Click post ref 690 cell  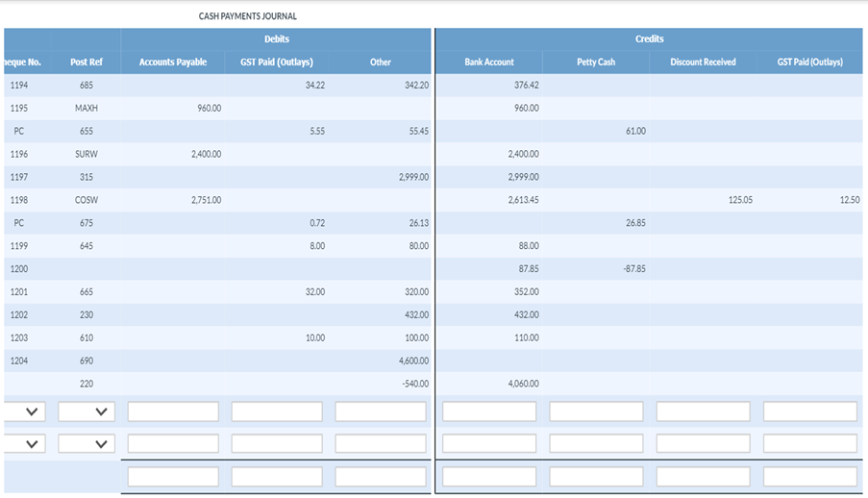(x=87, y=361)
